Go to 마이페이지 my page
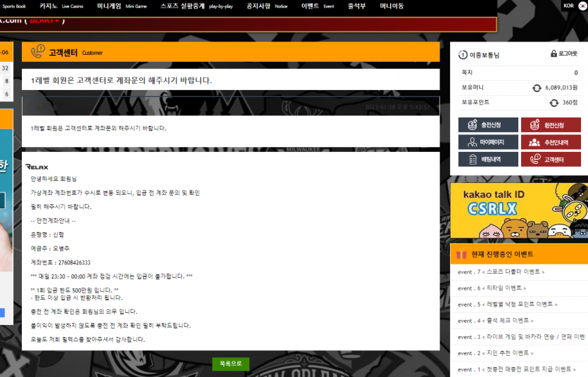The image size is (588, 377). [x=488, y=142]
